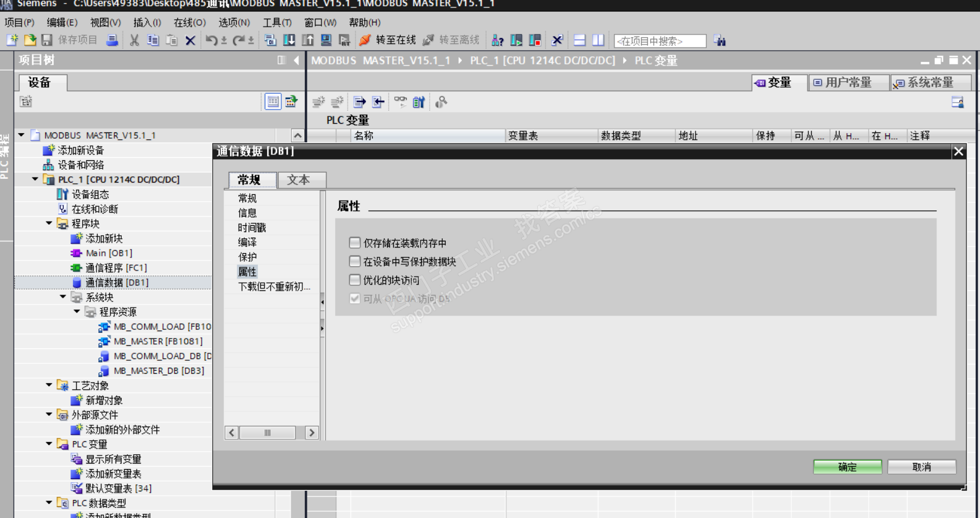The height and width of the screenshot is (518, 980).
Task: Collapse the 程序资源 folder node
Action: click(x=77, y=312)
